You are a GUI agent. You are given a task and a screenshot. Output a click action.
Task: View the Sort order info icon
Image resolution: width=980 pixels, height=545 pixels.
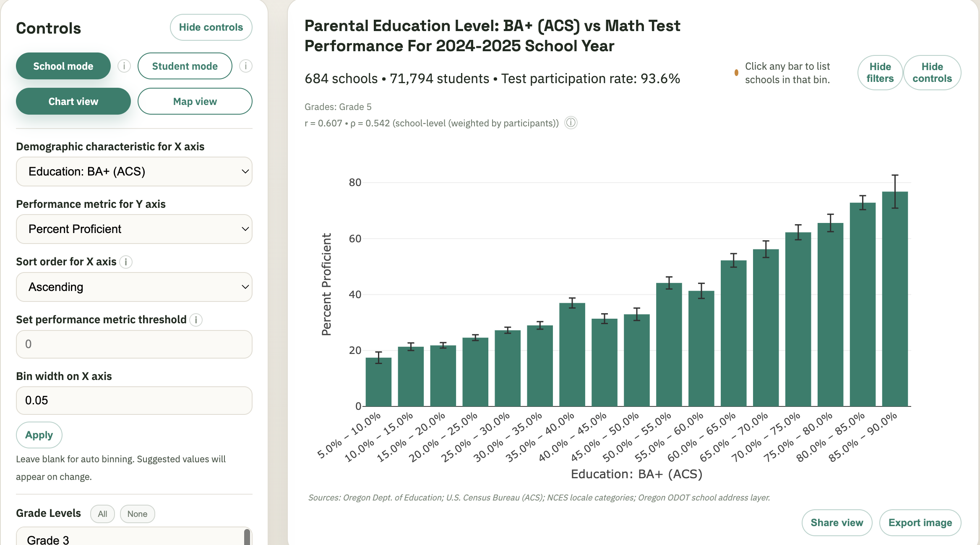click(126, 262)
